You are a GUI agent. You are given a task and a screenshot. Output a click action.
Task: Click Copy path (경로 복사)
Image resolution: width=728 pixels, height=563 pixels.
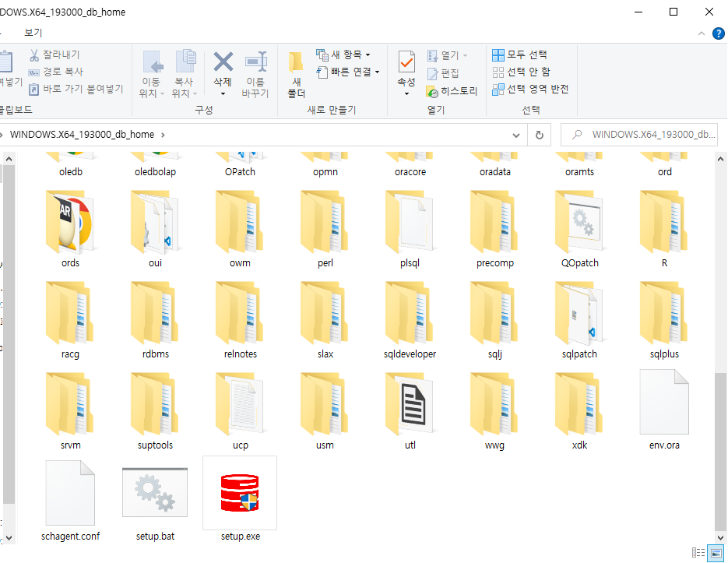[x=55, y=72]
